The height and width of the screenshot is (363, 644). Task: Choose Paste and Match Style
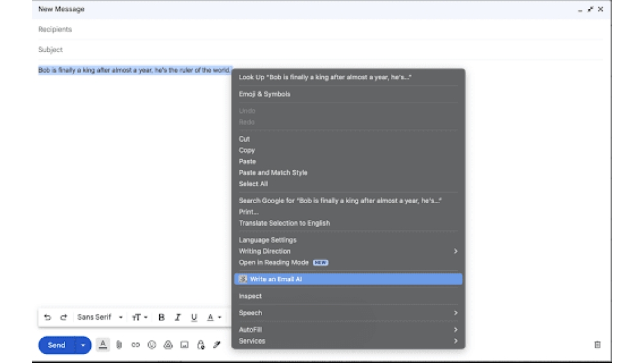[348, 173]
